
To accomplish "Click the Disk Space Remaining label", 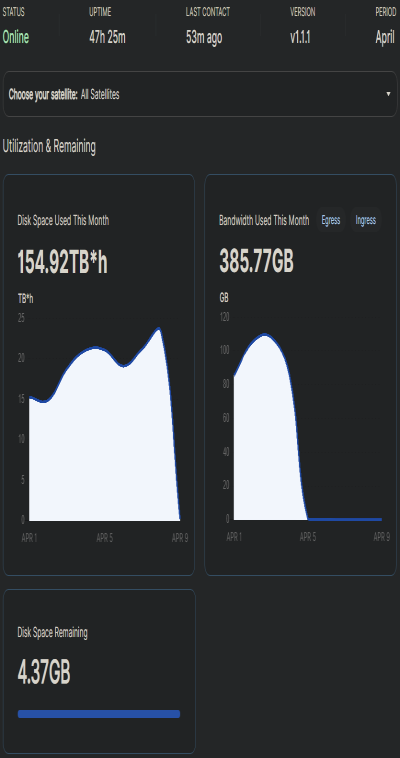I will tap(53, 632).
